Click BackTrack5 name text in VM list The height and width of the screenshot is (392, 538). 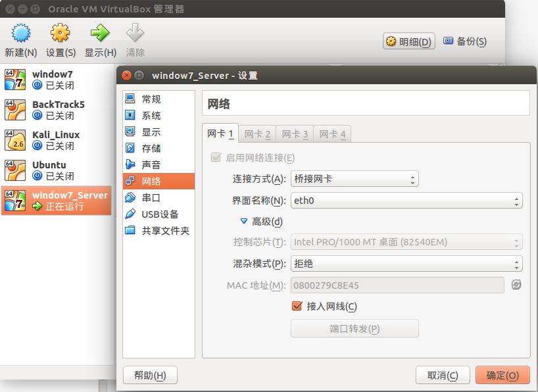pos(59,105)
